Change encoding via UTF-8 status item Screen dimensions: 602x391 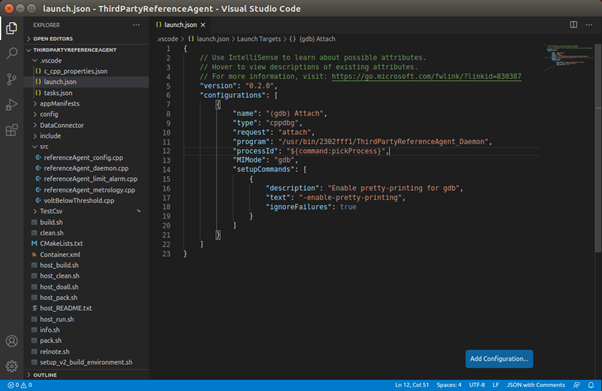coord(477,385)
